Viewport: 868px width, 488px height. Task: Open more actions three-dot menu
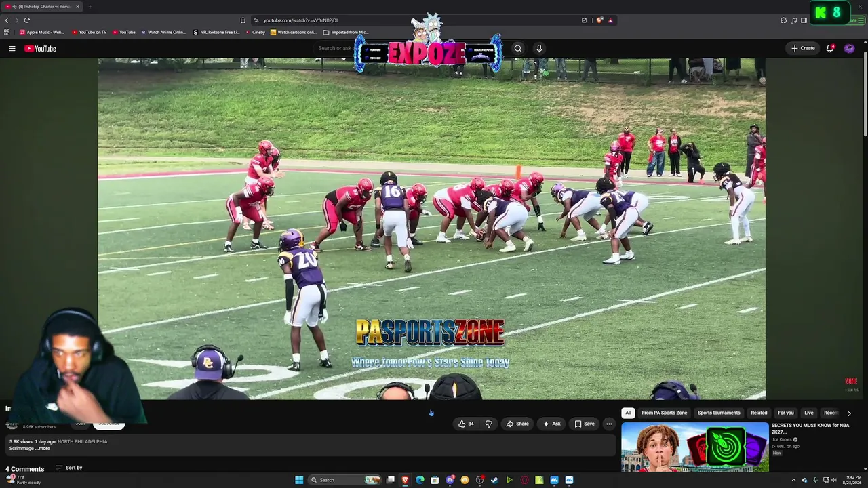(609, 424)
